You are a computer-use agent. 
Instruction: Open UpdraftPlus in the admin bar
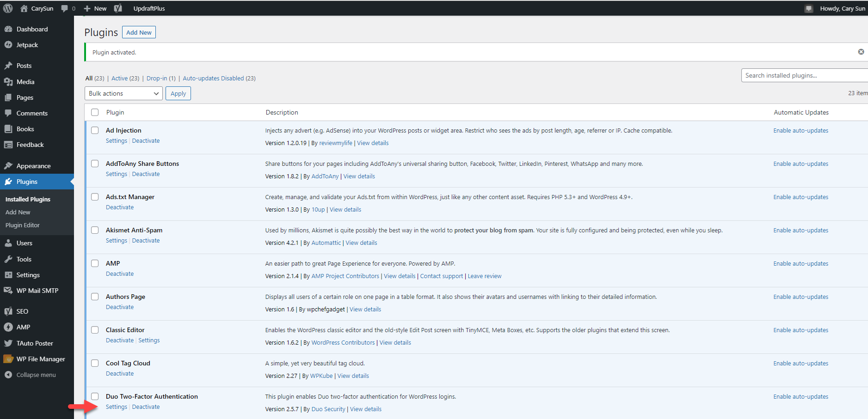click(x=149, y=8)
